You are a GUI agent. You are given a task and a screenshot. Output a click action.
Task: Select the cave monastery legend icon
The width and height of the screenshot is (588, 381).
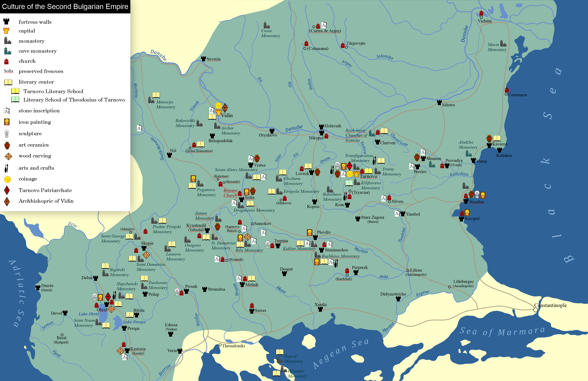tap(7, 51)
